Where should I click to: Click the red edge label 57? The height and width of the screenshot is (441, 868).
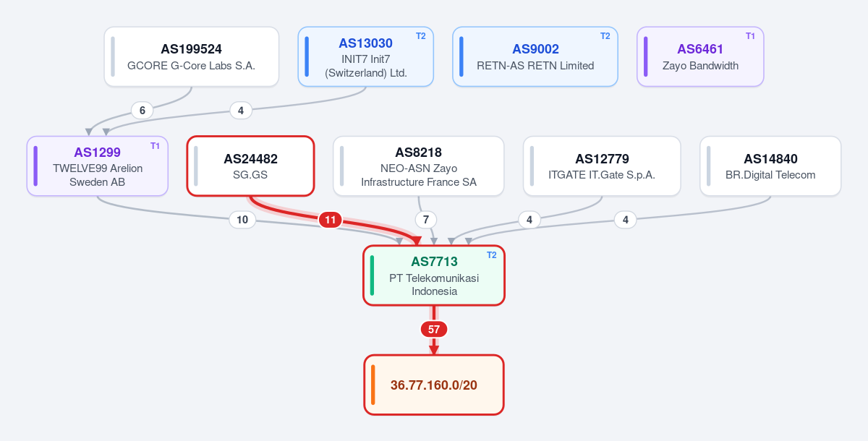pos(434,329)
